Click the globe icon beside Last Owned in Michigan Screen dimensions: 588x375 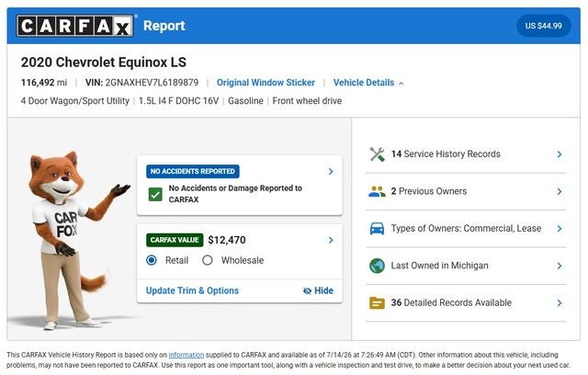[x=377, y=266]
